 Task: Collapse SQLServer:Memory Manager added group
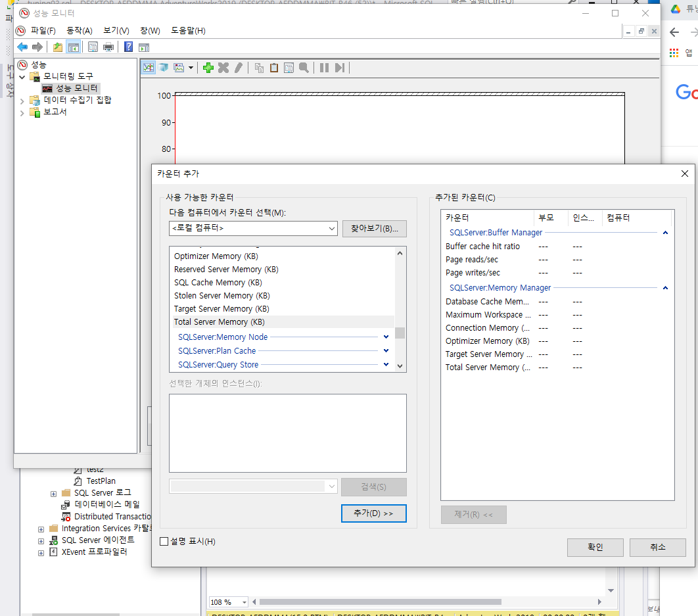click(x=665, y=288)
